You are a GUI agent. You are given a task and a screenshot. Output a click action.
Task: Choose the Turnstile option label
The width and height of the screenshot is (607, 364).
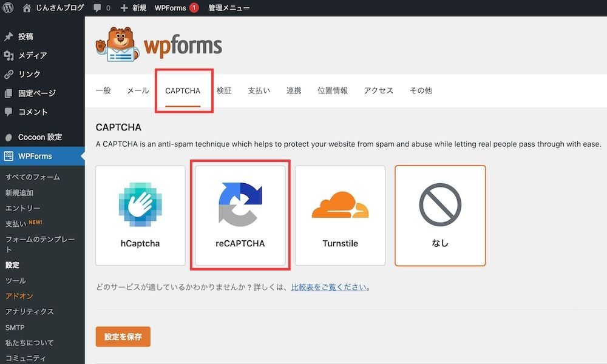point(341,243)
